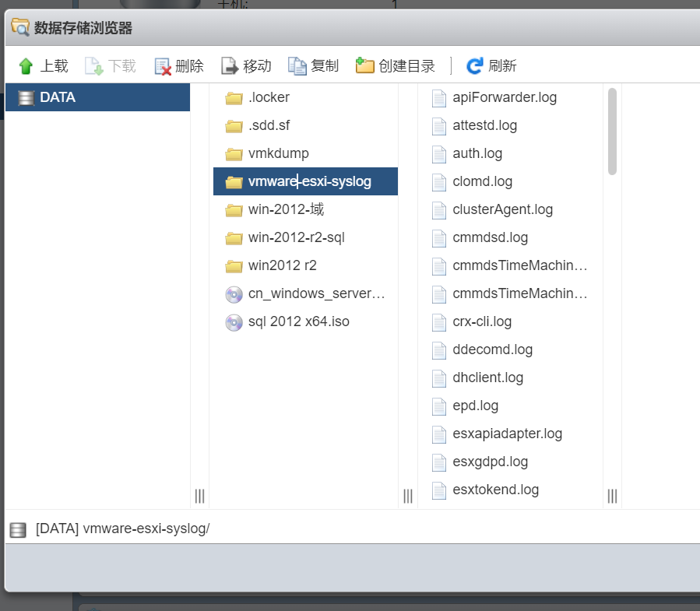This screenshot has height=611, width=700.
Task: Open the win-2012-域 folder
Action: [305, 209]
